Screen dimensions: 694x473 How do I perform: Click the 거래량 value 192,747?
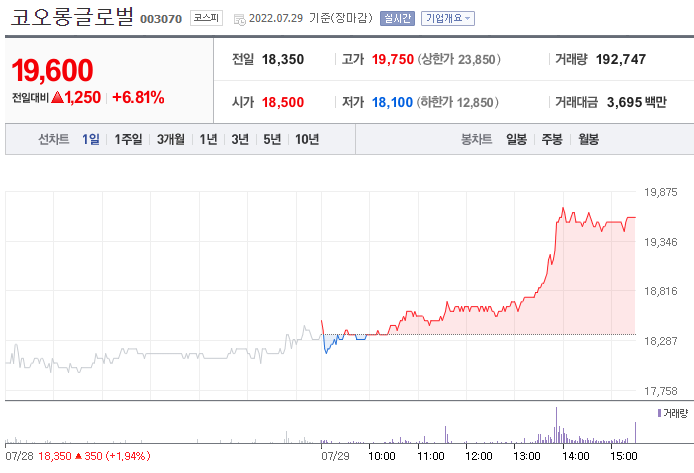coord(621,59)
